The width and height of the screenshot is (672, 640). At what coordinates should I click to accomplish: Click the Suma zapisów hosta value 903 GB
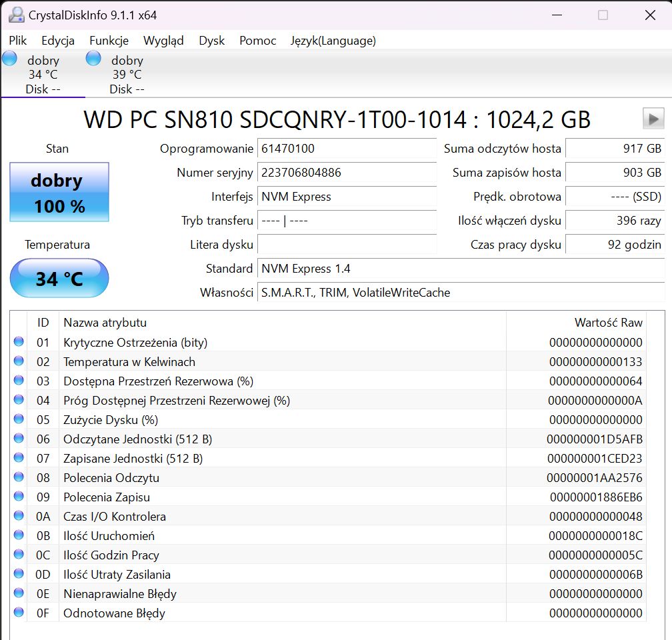(x=615, y=173)
